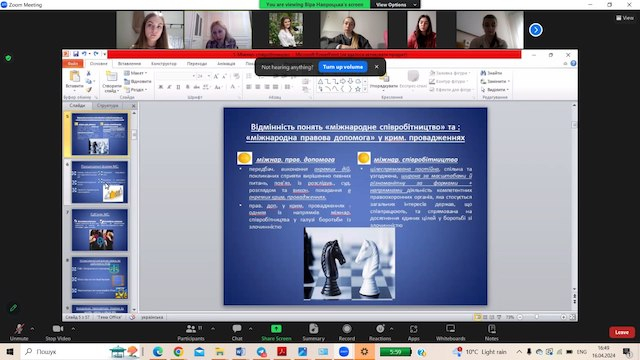Screen dimensions: 640x360
Task: Select slide 6 thumbnail
Action: click(x=100, y=182)
